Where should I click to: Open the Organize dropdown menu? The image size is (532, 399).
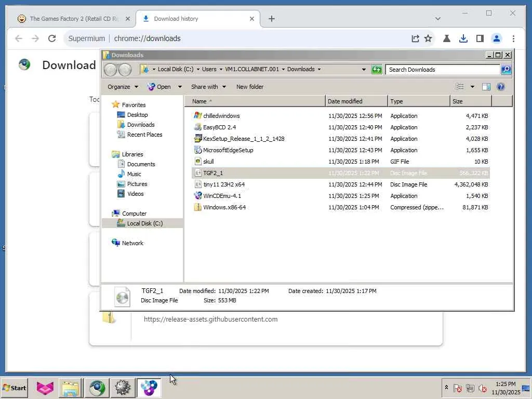(x=123, y=87)
